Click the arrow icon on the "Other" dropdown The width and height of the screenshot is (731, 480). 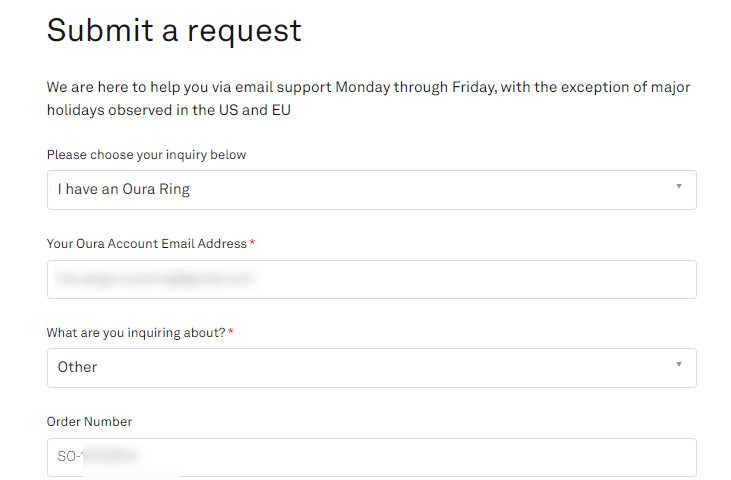coord(679,365)
